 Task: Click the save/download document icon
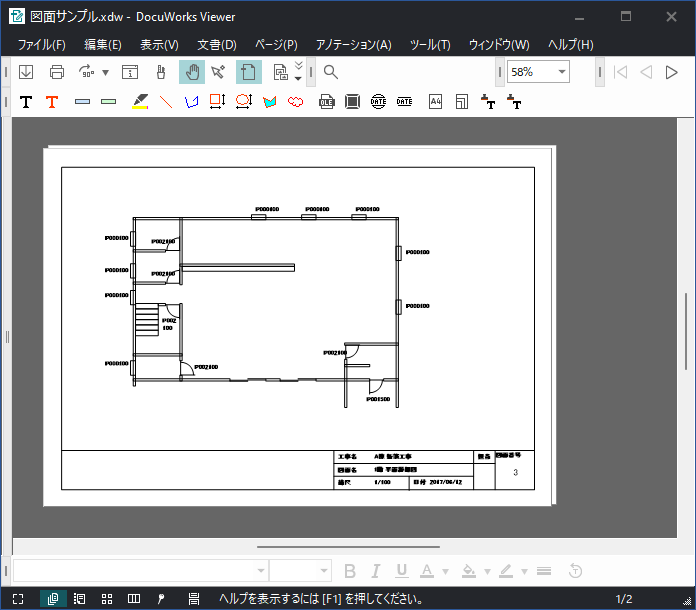pyautogui.click(x=26, y=72)
